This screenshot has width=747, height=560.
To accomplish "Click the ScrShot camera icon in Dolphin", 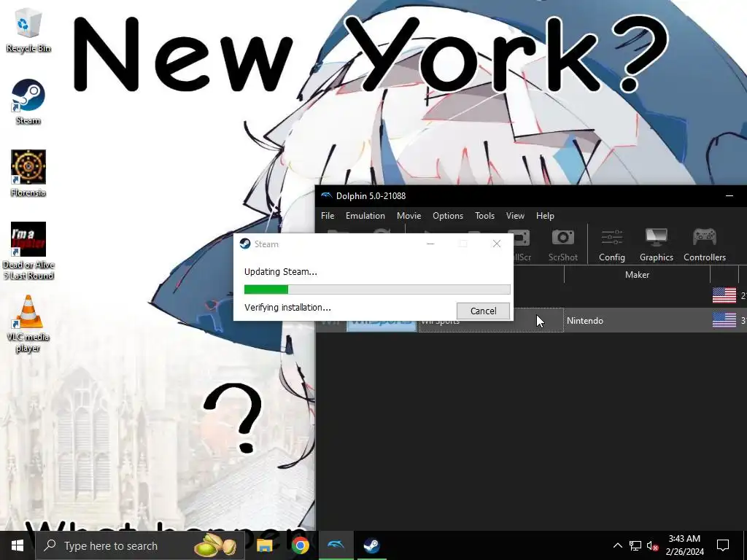I will coord(562,245).
